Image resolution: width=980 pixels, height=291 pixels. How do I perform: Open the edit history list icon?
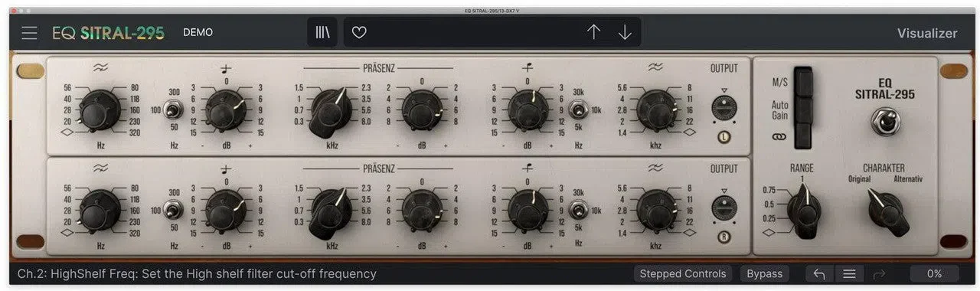849,273
